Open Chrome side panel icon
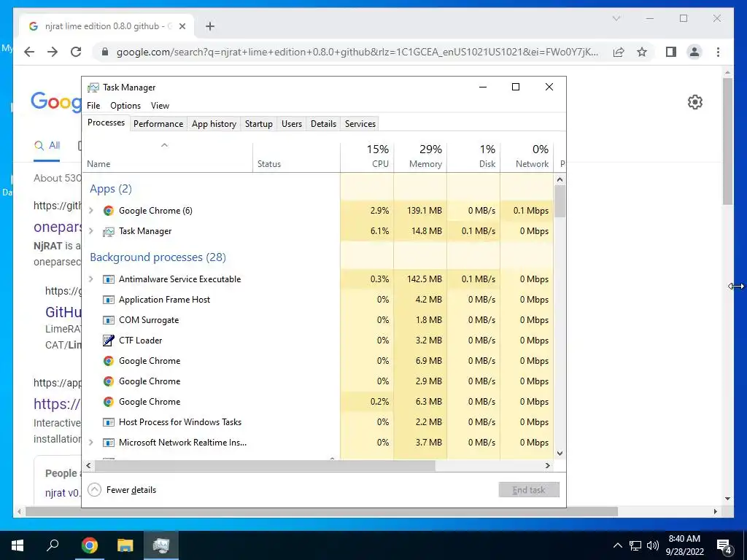Image resolution: width=747 pixels, height=560 pixels. 671,52
